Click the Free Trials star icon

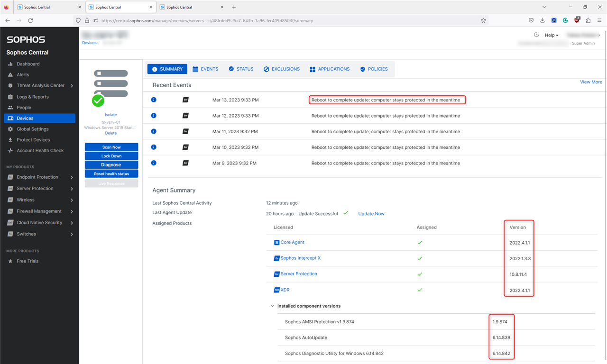point(10,261)
